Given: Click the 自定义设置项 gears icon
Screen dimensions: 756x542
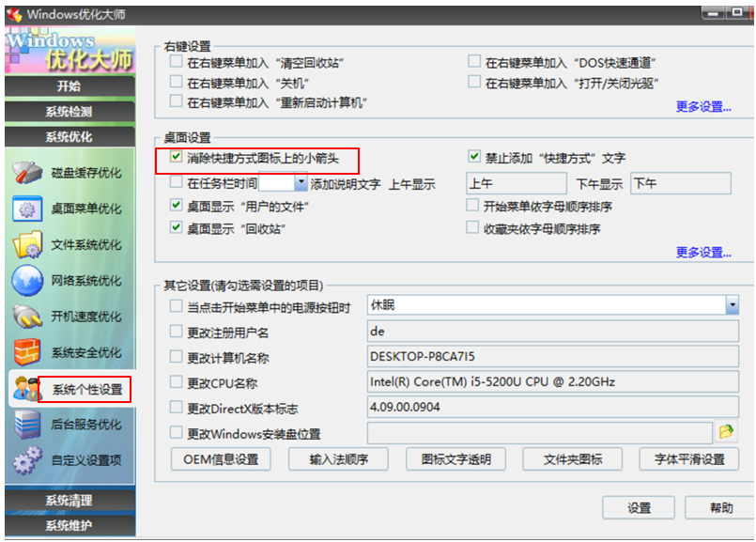Looking at the screenshot, I should [27, 460].
